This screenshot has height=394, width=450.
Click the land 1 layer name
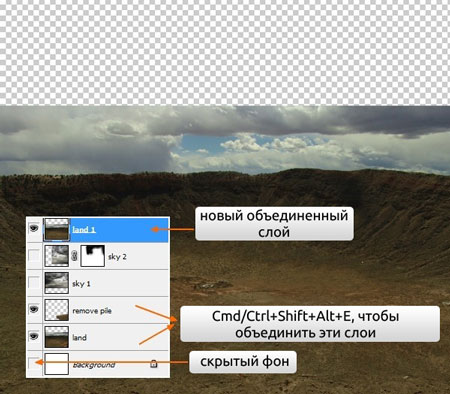84,229
